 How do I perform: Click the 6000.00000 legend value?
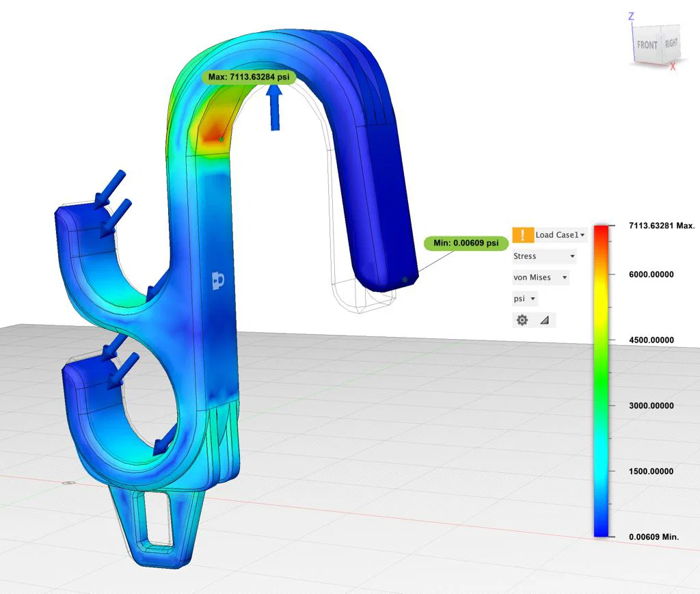[x=651, y=275]
